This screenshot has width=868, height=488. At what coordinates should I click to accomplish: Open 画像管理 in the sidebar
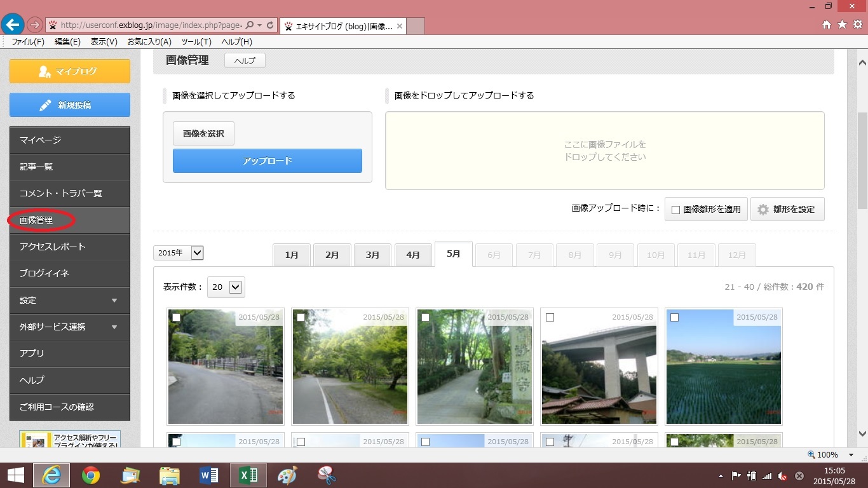coord(70,220)
